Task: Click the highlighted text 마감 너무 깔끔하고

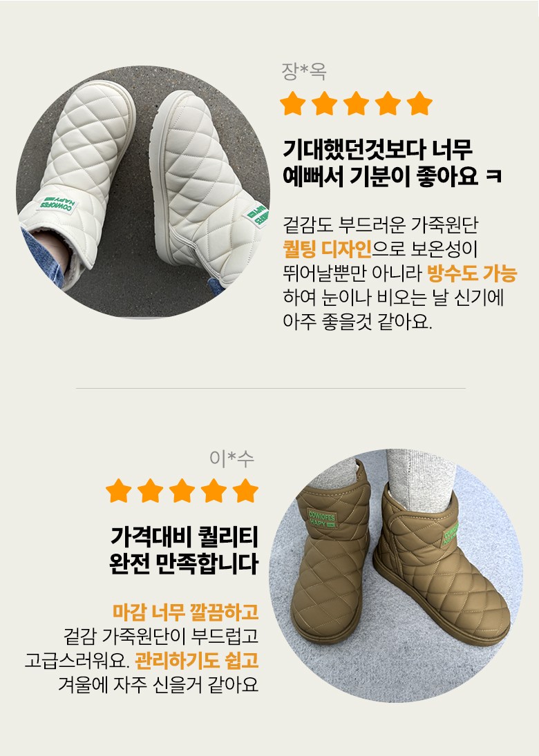Action: (x=186, y=612)
